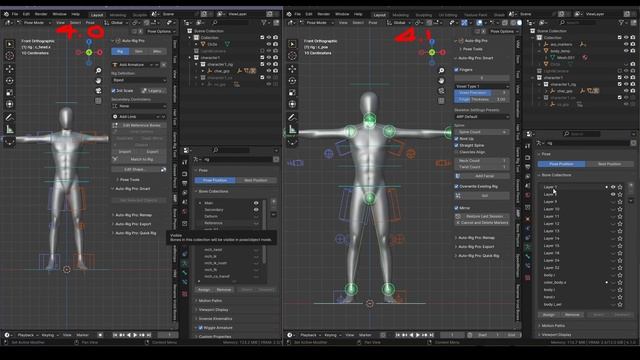Open outliner filter funnel in left window

click(264, 23)
